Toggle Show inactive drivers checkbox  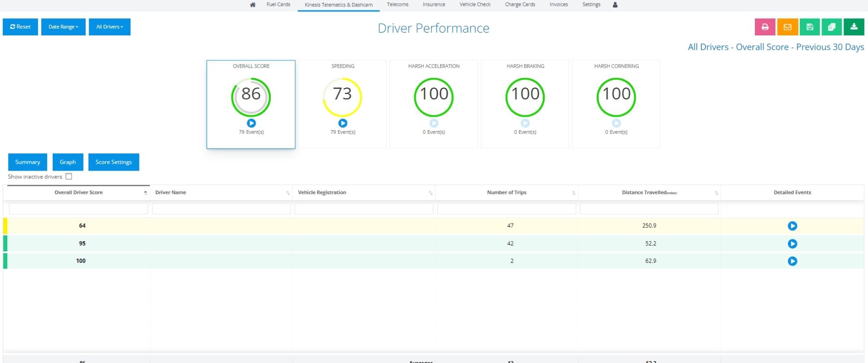tap(69, 177)
